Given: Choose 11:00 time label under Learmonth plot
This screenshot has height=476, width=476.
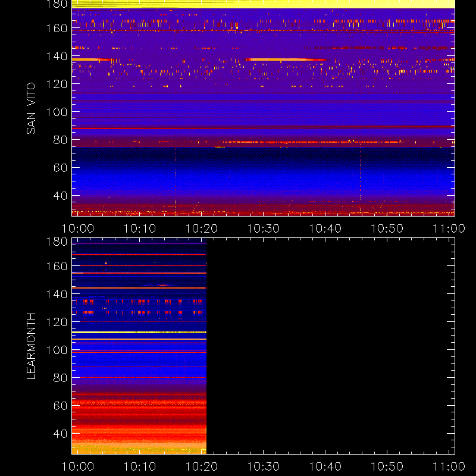Looking at the screenshot, I should tap(449, 466).
